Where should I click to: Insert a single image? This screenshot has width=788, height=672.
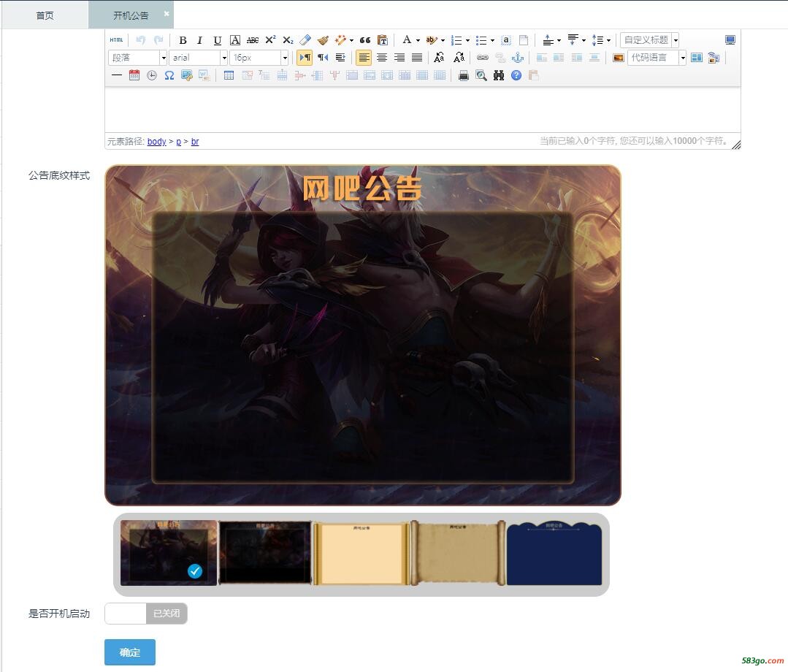618,58
